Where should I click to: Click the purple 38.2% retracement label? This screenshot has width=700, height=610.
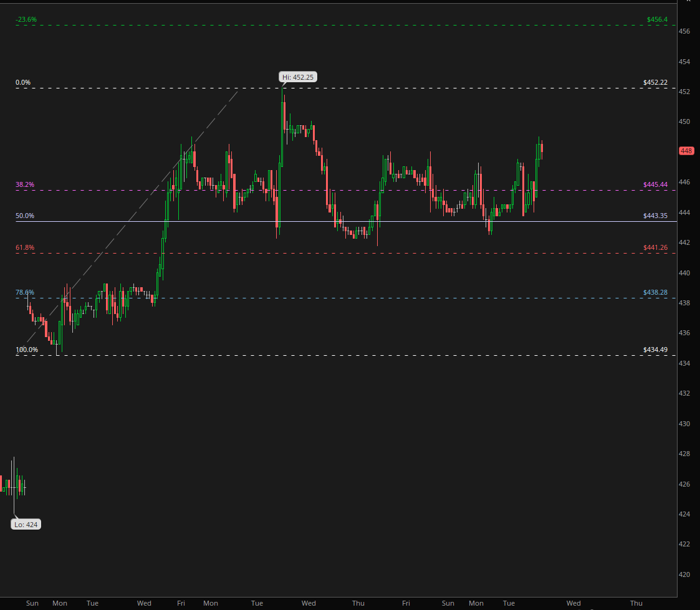tap(25, 185)
